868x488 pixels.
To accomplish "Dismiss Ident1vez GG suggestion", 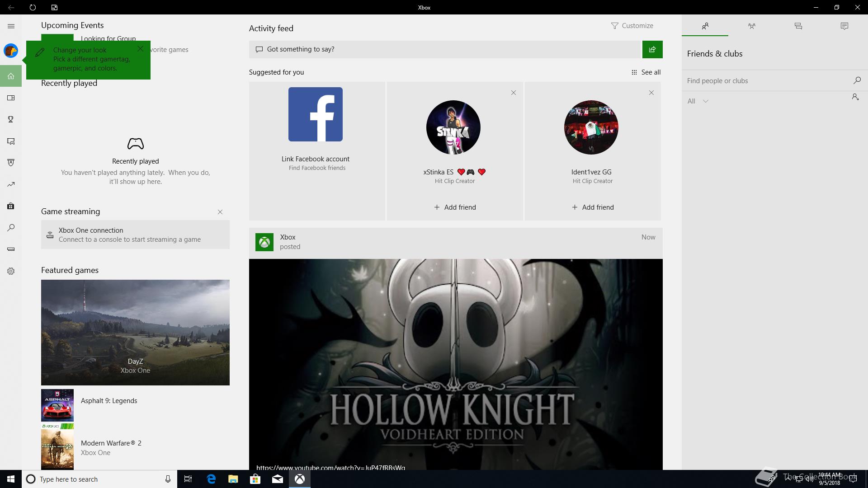I will tap(651, 93).
